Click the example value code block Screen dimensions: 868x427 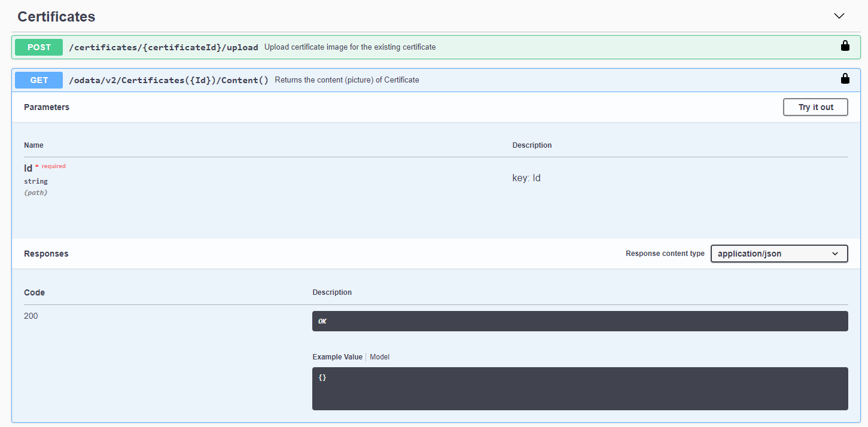coord(579,389)
